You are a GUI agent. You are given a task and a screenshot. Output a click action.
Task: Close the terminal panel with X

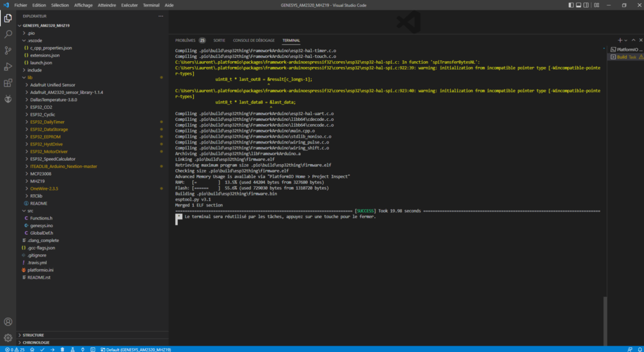[640, 40]
